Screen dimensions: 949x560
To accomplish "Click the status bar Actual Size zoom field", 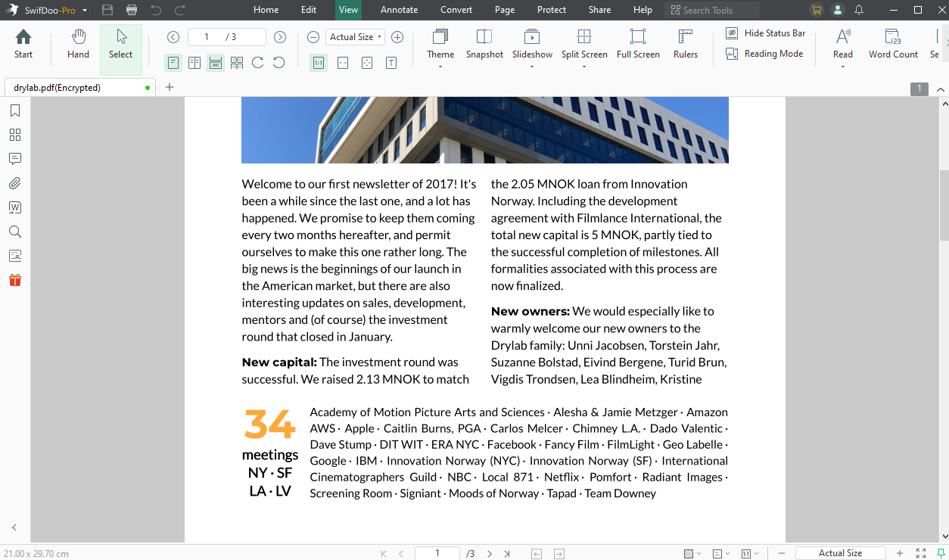I will (840, 553).
